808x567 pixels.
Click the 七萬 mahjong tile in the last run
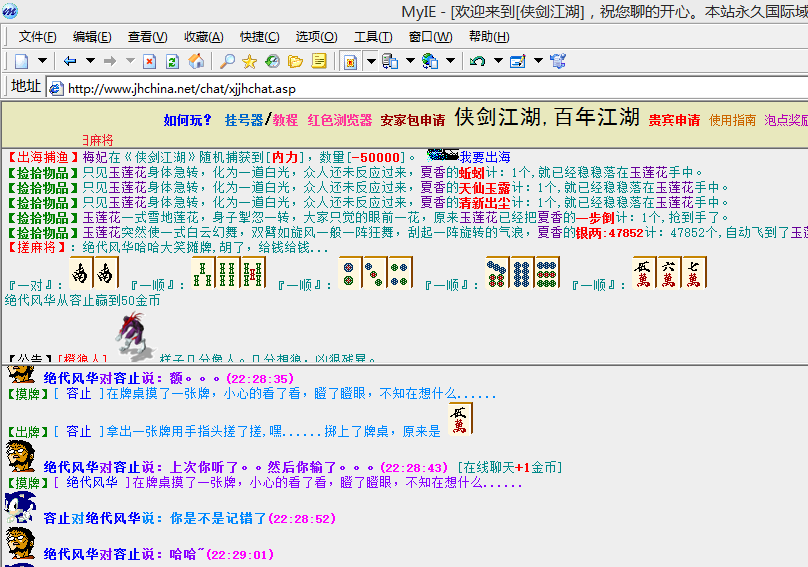(x=694, y=273)
